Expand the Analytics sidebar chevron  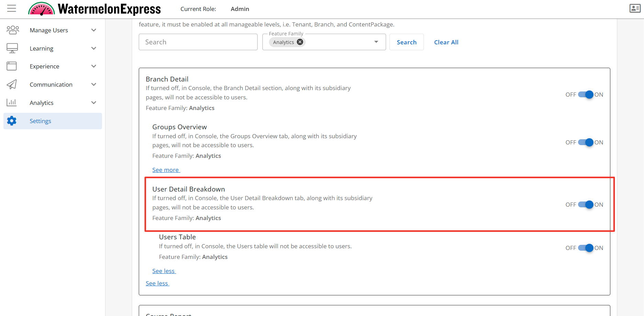pos(94,102)
